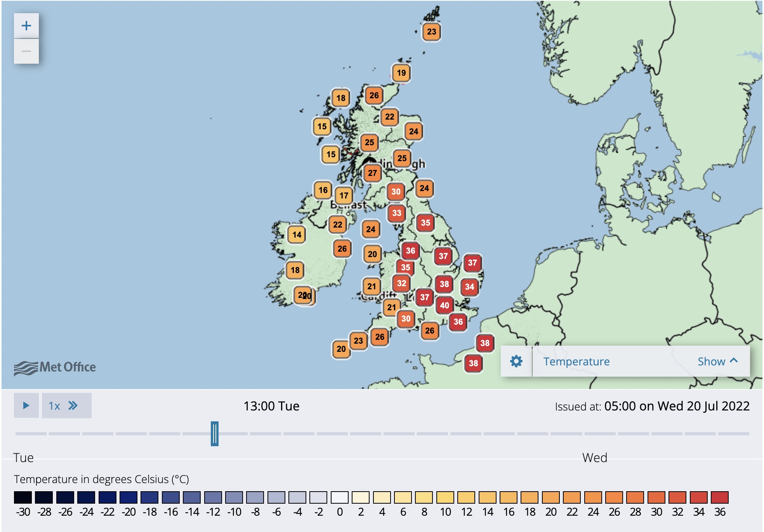Jump to the Tue label on timeline
Image resolution: width=764 pixels, height=532 pixels.
[23, 458]
